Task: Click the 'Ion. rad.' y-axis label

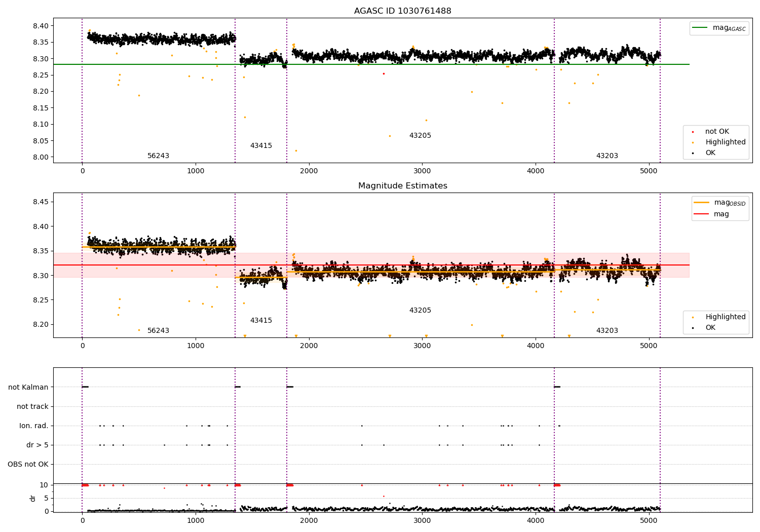Action: (x=34, y=426)
